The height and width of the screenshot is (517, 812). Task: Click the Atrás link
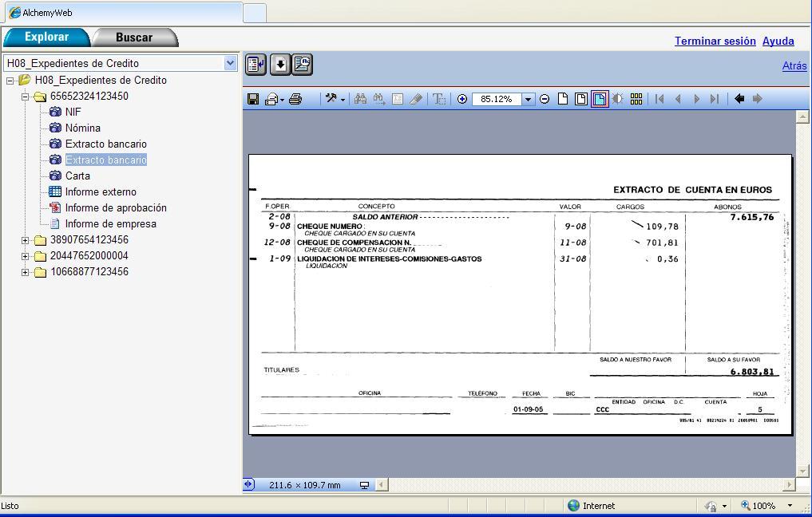(x=794, y=65)
